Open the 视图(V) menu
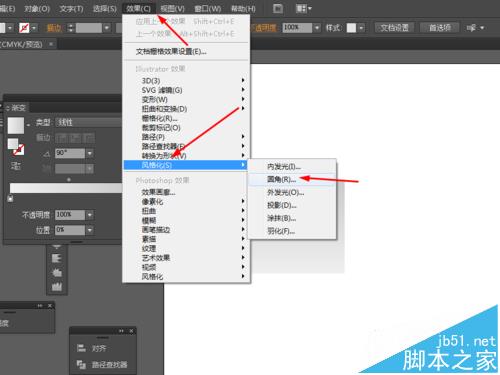 click(x=172, y=8)
